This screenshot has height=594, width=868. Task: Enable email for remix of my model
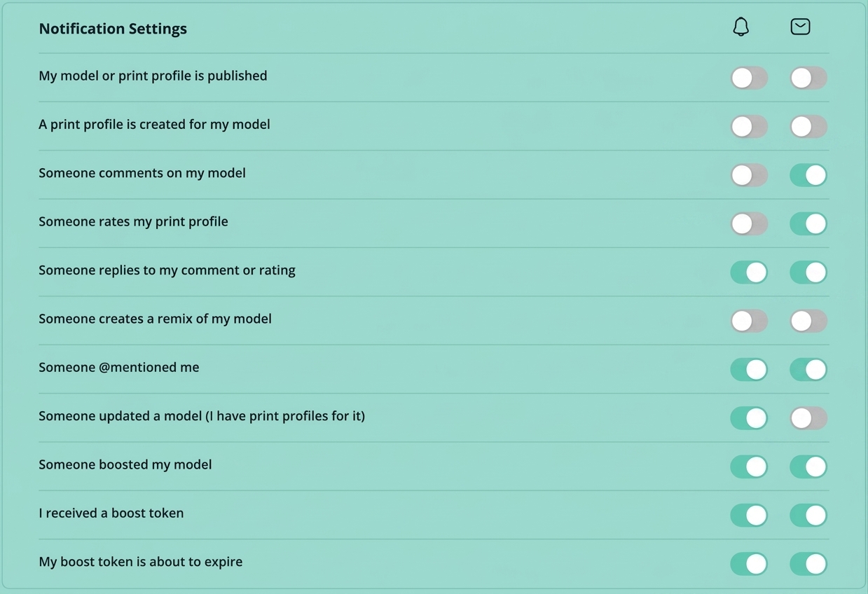(x=808, y=321)
